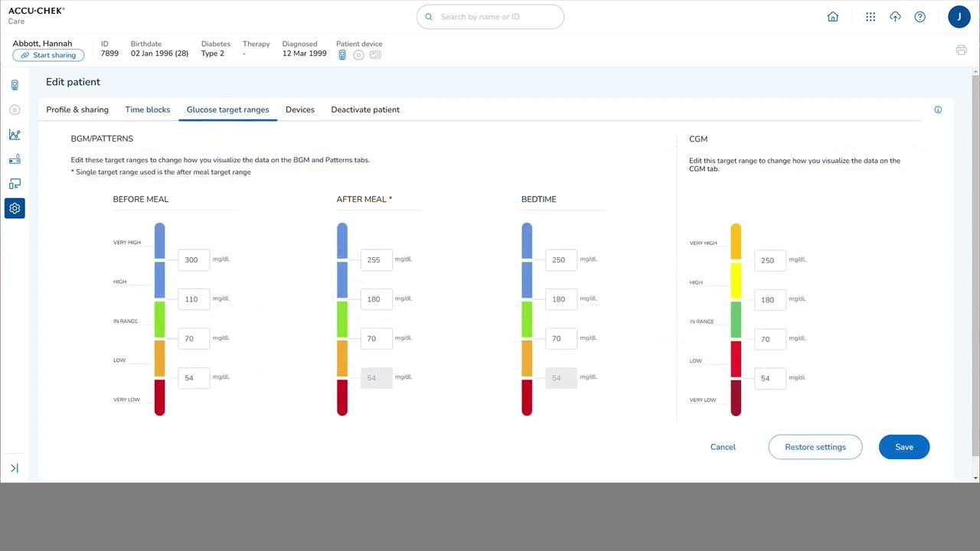Screen dimensions: 980x551
Task: Click the scrollbar up arrow
Action: coord(975,70)
